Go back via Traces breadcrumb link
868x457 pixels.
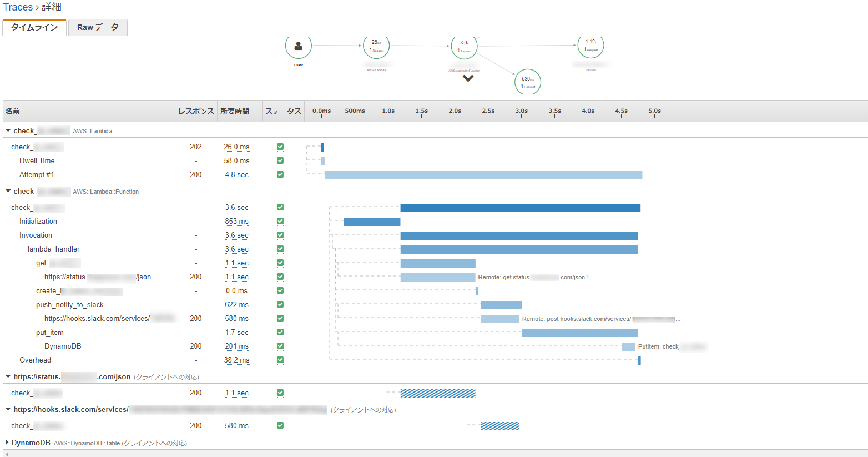[18, 7]
